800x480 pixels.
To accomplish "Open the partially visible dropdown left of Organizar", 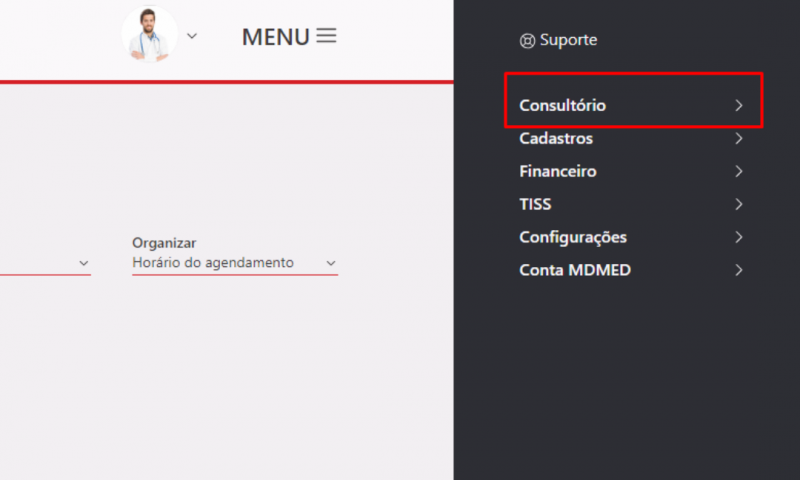I will coord(45,263).
